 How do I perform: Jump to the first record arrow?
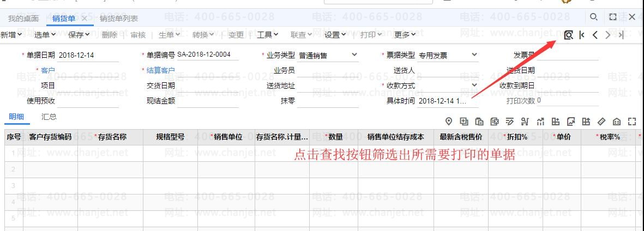(582, 35)
